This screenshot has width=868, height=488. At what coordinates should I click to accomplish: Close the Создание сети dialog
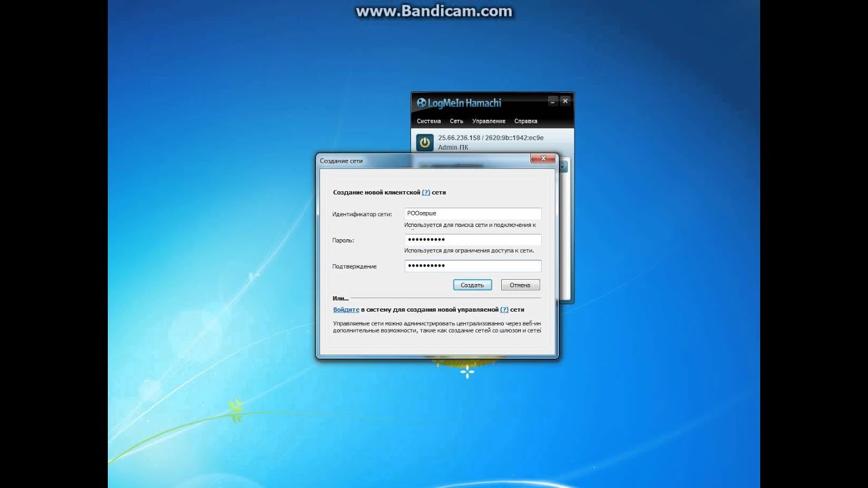pyautogui.click(x=542, y=159)
